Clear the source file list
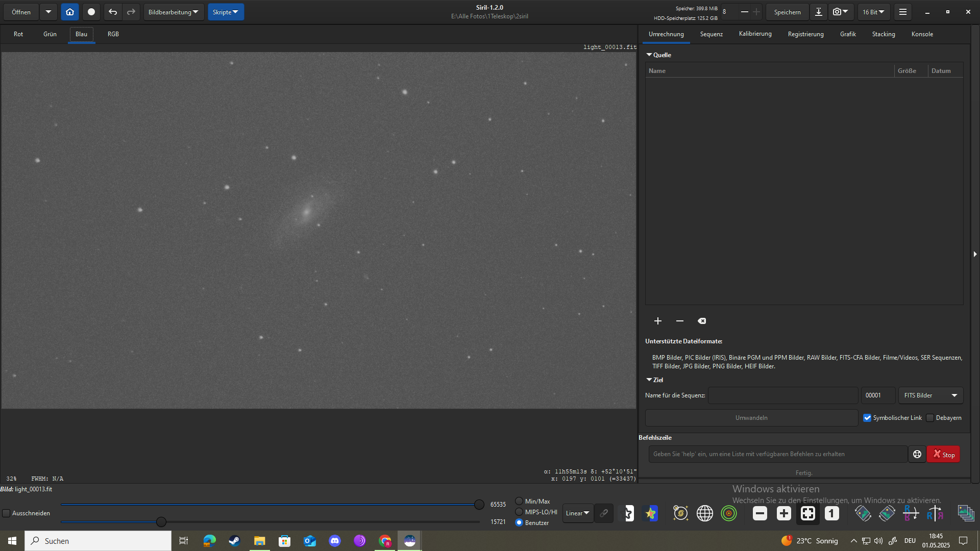980x551 pixels. 702,321
